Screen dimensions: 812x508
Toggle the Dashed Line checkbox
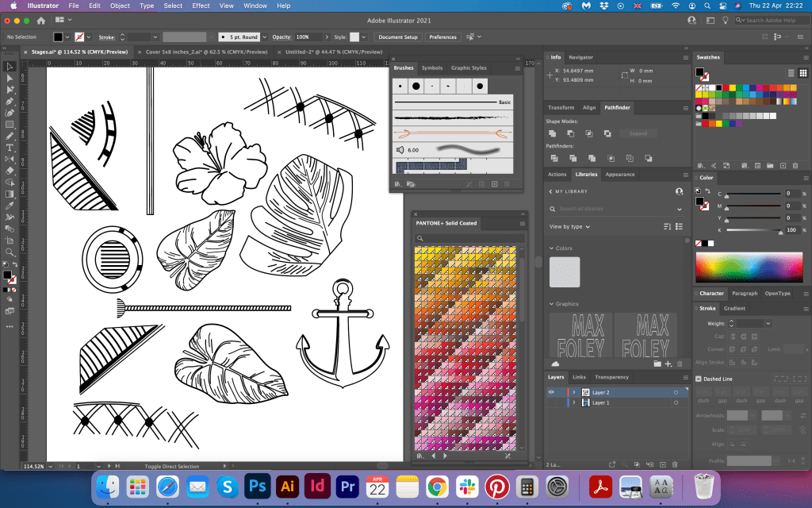[x=698, y=379]
